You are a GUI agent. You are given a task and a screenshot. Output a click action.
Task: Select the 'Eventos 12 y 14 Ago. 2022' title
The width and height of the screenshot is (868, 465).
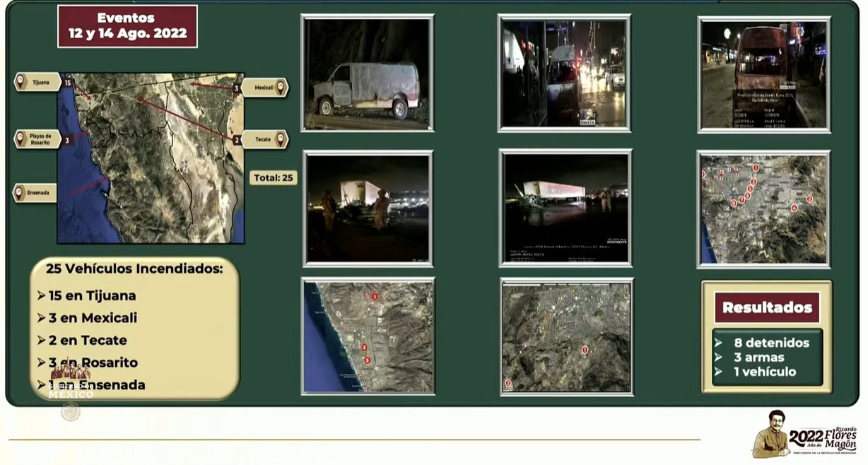pos(127,27)
